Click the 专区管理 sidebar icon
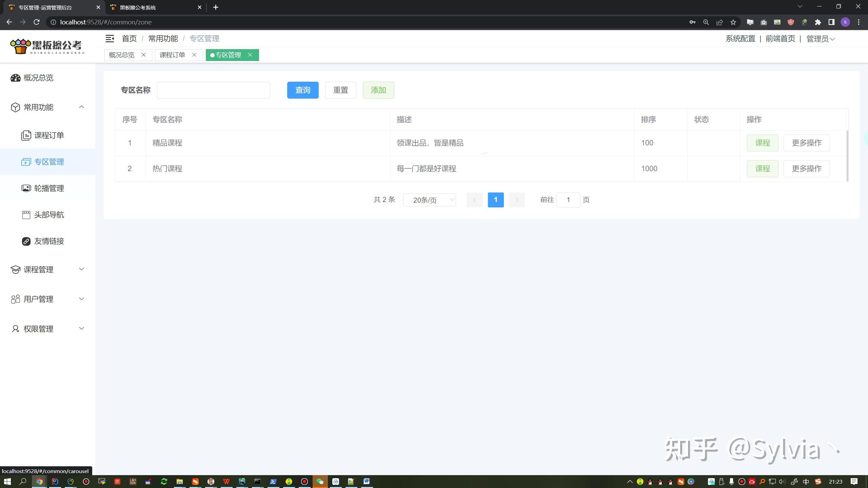 (x=26, y=162)
